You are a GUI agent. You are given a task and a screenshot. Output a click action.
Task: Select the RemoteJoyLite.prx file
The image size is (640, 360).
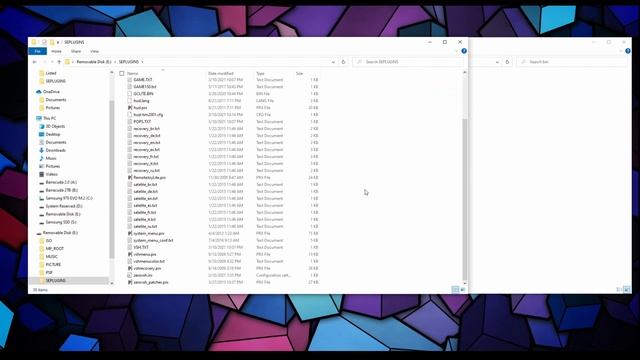[x=149, y=178]
